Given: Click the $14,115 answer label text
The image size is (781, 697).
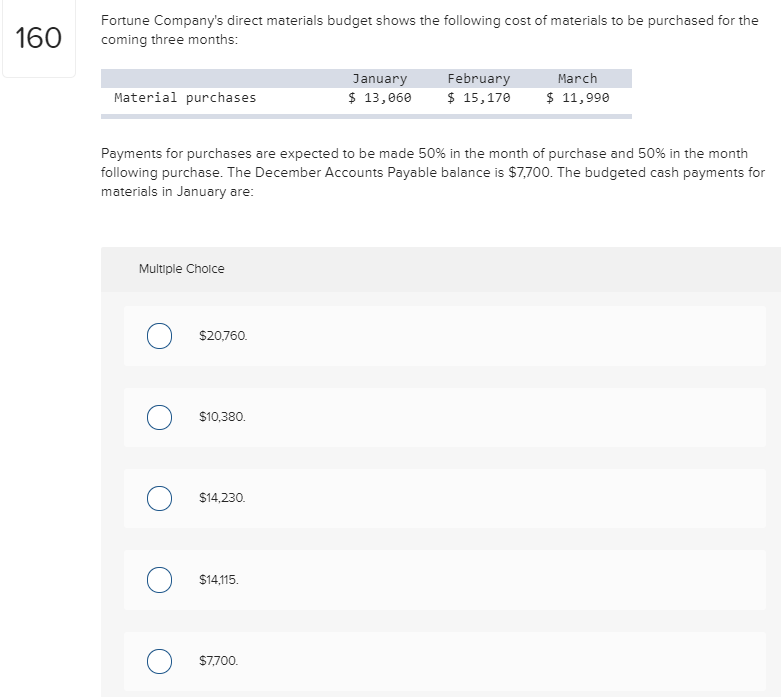Looking at the screenshot, I should tap(219, 580).
